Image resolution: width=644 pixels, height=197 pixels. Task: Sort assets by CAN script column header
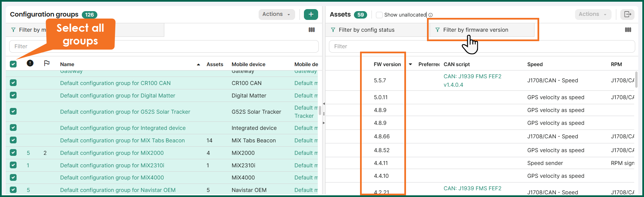[457, 64]
